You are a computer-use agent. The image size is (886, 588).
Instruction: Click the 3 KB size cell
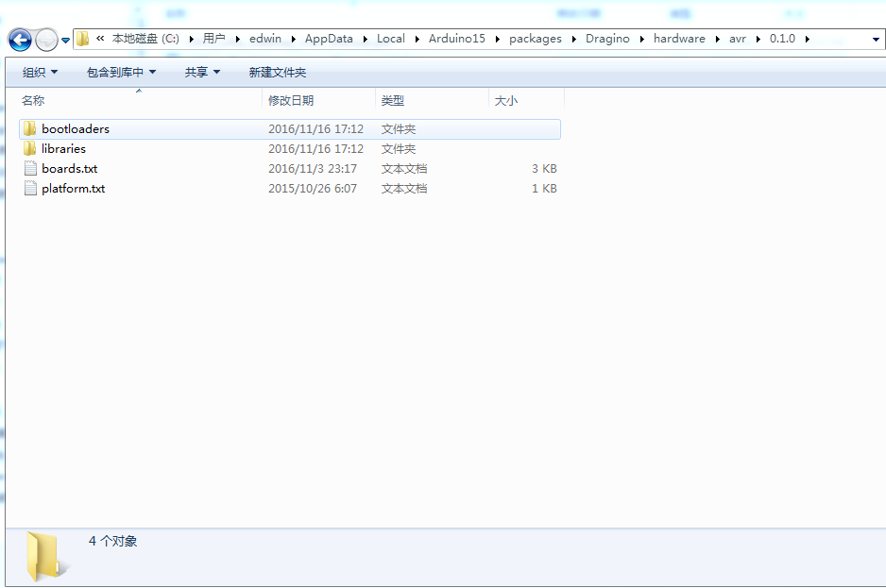[x=544, y=168]
